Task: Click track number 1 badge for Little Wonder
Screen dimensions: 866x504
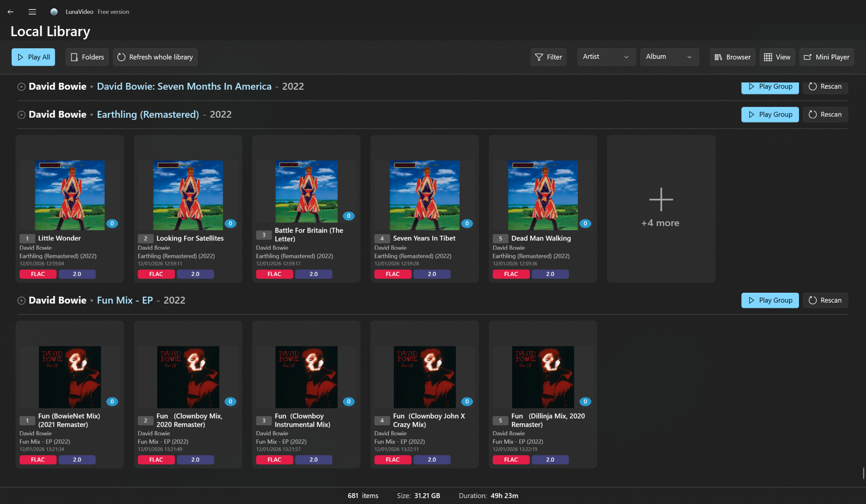Action: [27, 238]
